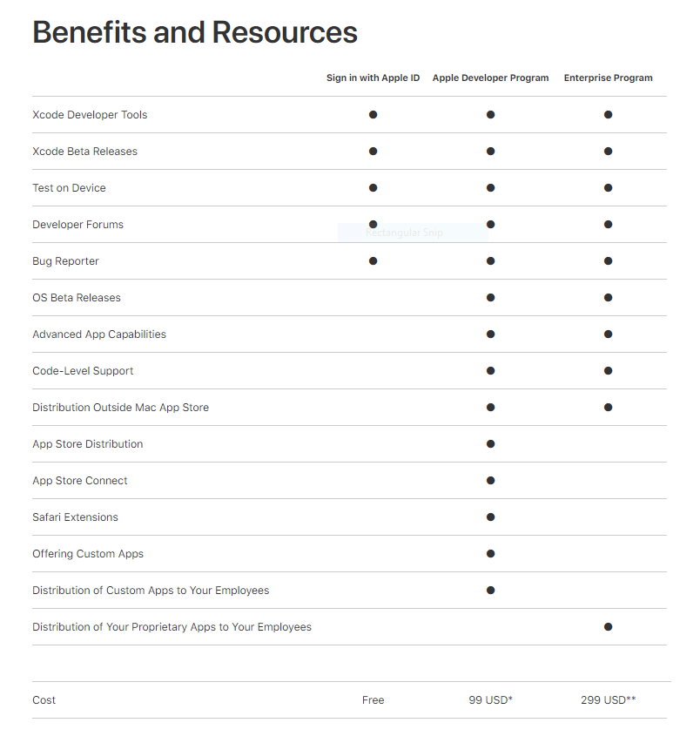Image resolution: width=700 pixels, height=743 pixels.
Task: Click Xcode Developer Tools dot under Enterprise Program
Action: [608, 115]
